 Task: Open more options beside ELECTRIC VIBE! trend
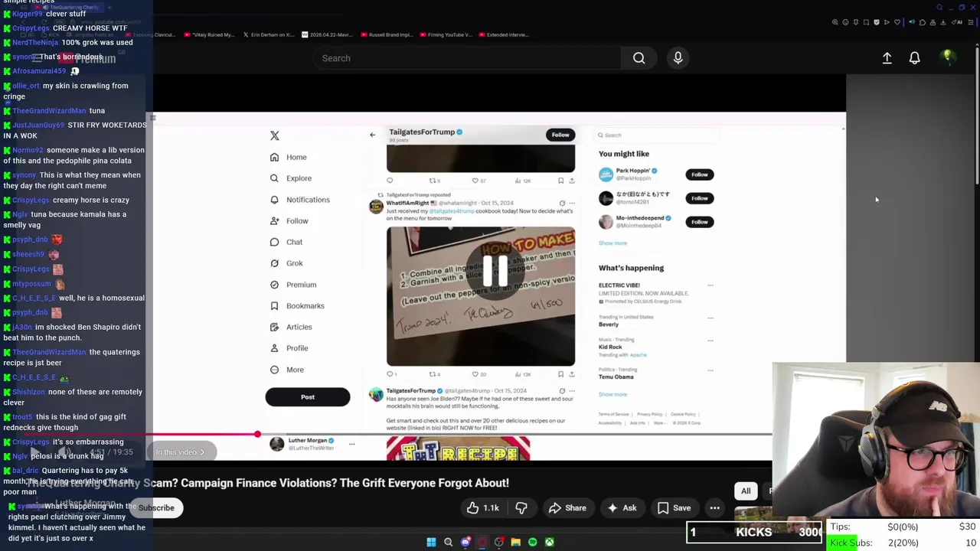point(710,285)
